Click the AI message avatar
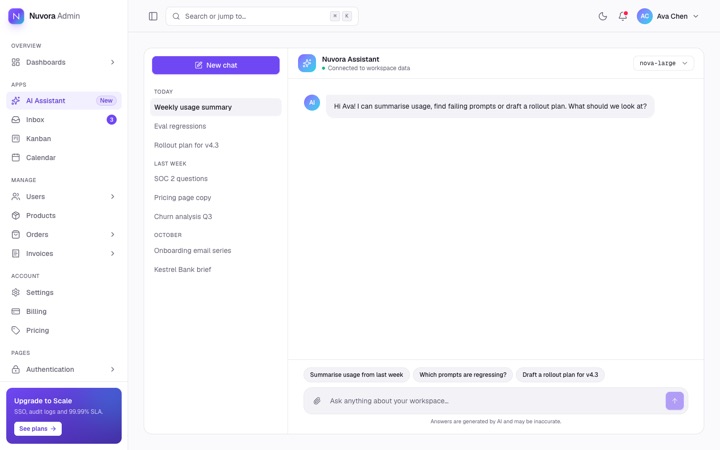 (312, 102)
